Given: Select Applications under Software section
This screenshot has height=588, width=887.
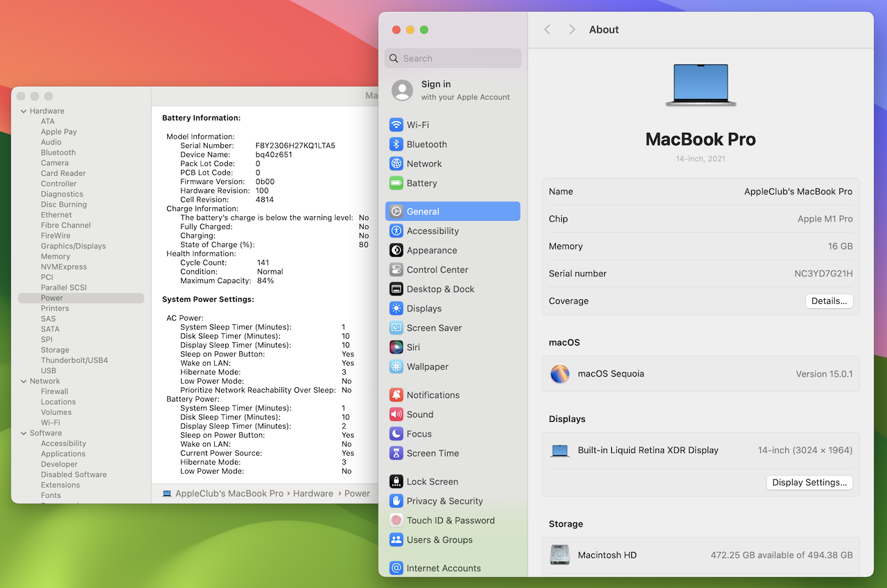Looking at the screenshot, I should (63, 454).
